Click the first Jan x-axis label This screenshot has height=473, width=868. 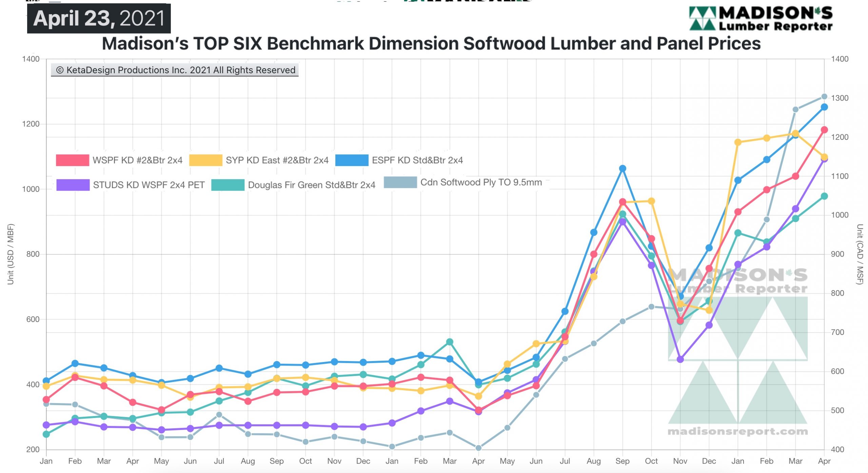[46, 461]
